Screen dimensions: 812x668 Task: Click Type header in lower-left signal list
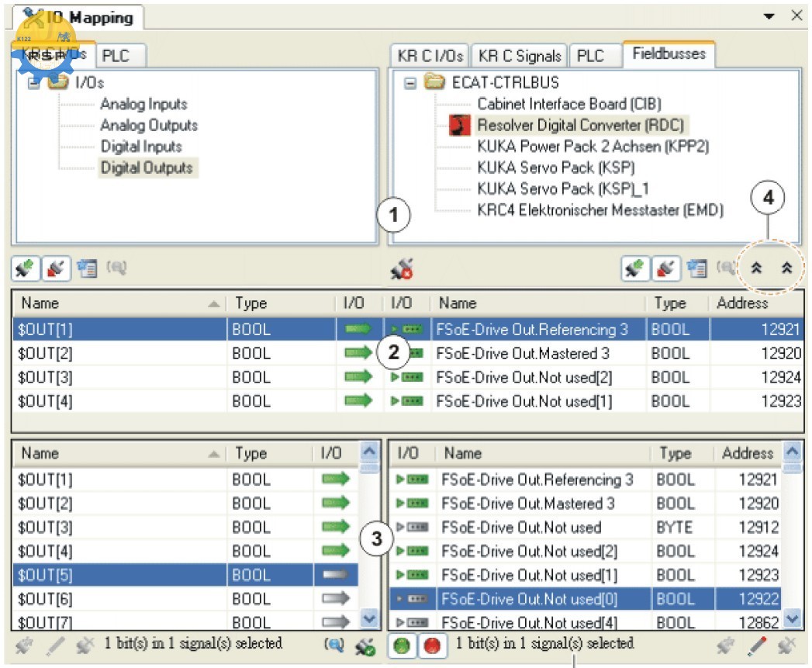pos(269,453)
